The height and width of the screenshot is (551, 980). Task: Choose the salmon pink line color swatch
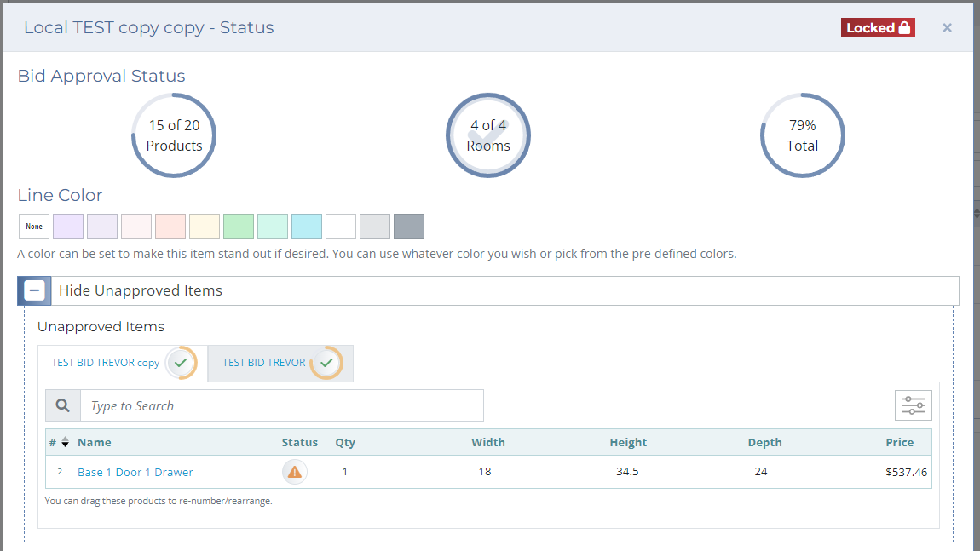click(x=170, y=227)
